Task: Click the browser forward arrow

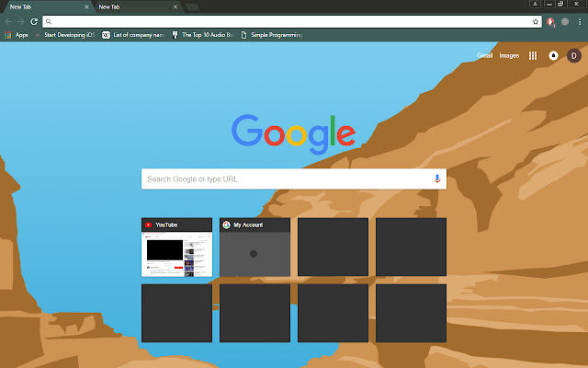Action: (x=21, y=22)
